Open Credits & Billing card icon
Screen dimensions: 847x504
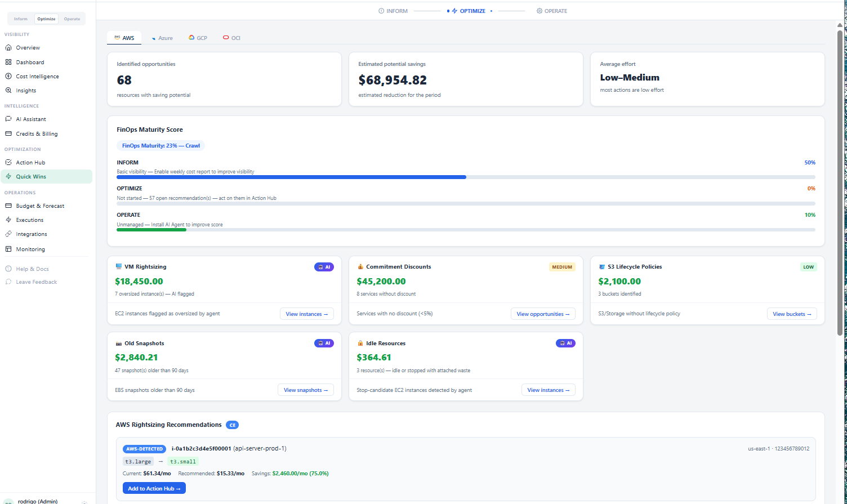click(x=8, y=133)
